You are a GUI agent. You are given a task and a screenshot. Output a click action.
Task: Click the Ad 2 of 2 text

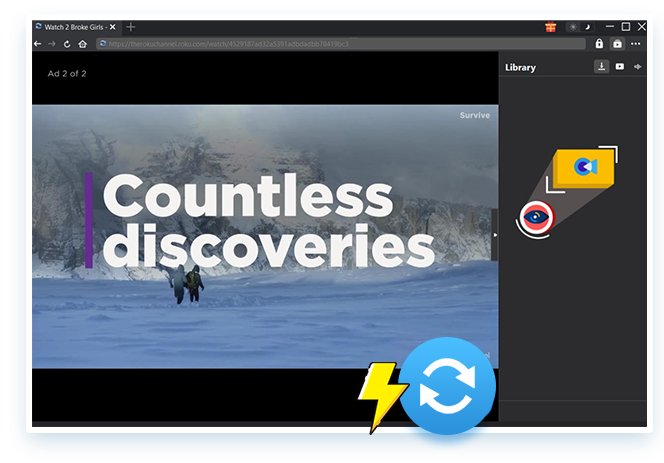[x=67, y=74]
